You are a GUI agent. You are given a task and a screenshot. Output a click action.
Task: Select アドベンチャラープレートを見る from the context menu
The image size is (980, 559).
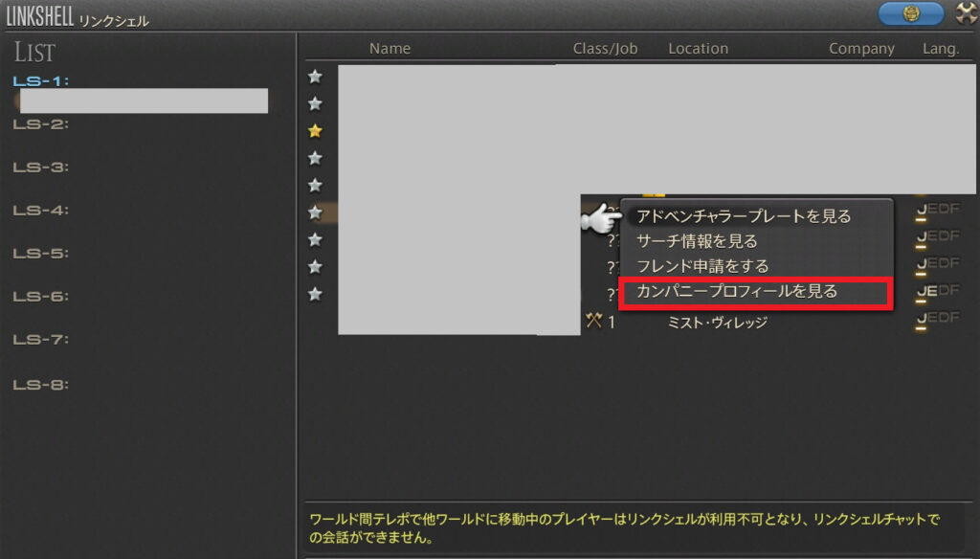[x=744, y=216]
